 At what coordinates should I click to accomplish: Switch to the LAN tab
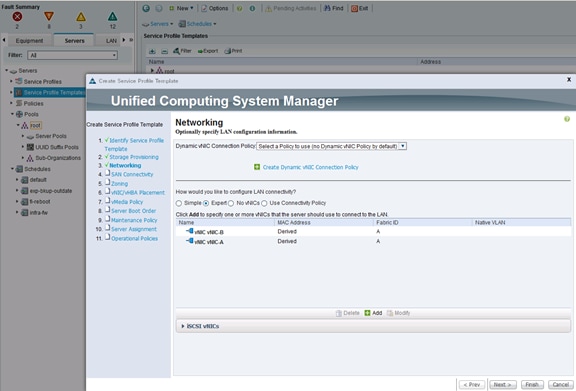click(111, 40)
